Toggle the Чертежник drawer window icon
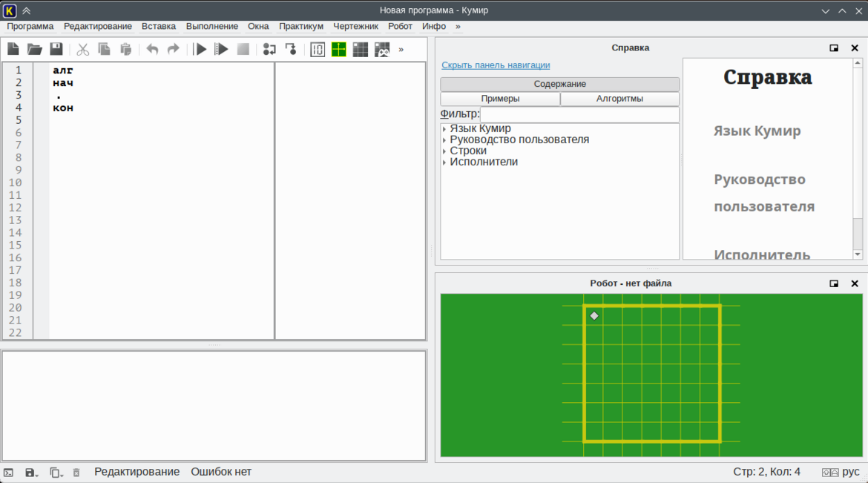 click(339, 49)
